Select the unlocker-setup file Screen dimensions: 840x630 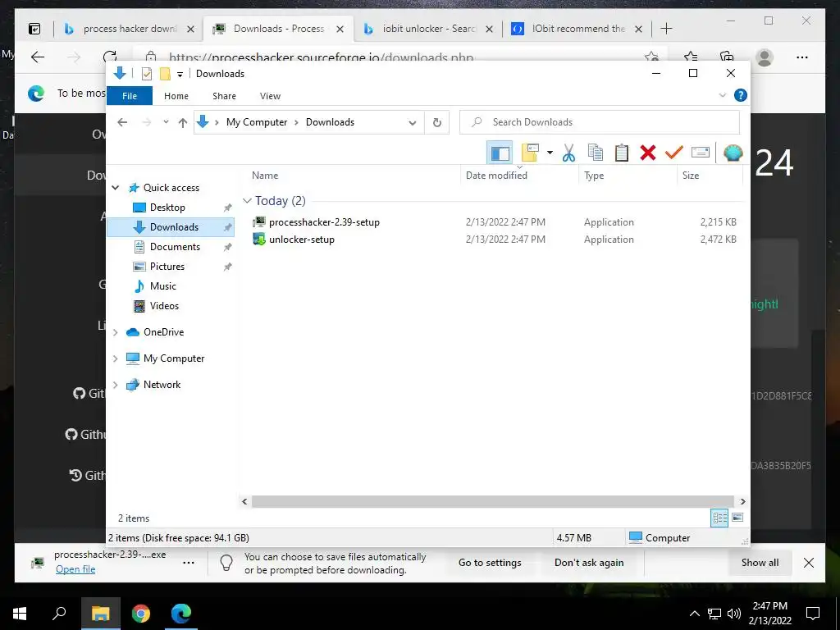click(x=302, y=240)
